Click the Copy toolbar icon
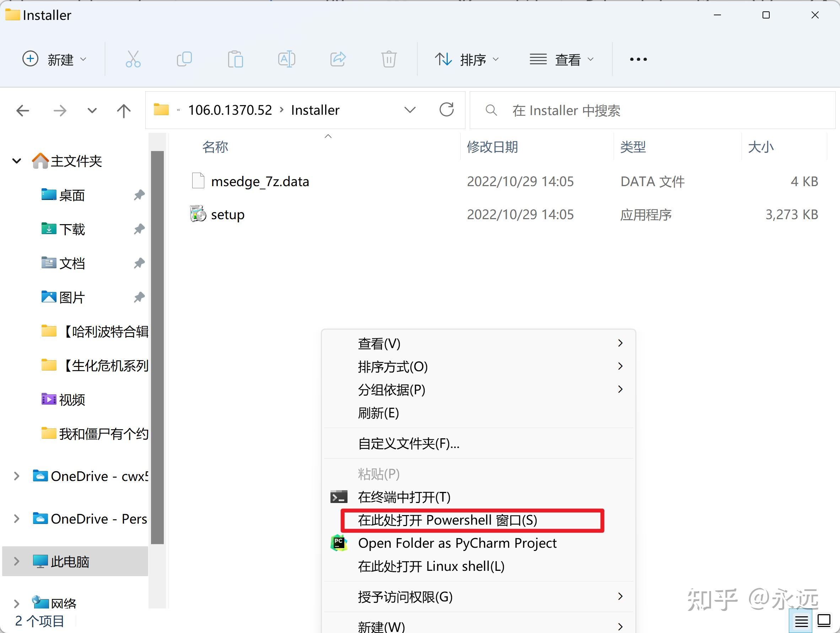 tap(184, 59)
